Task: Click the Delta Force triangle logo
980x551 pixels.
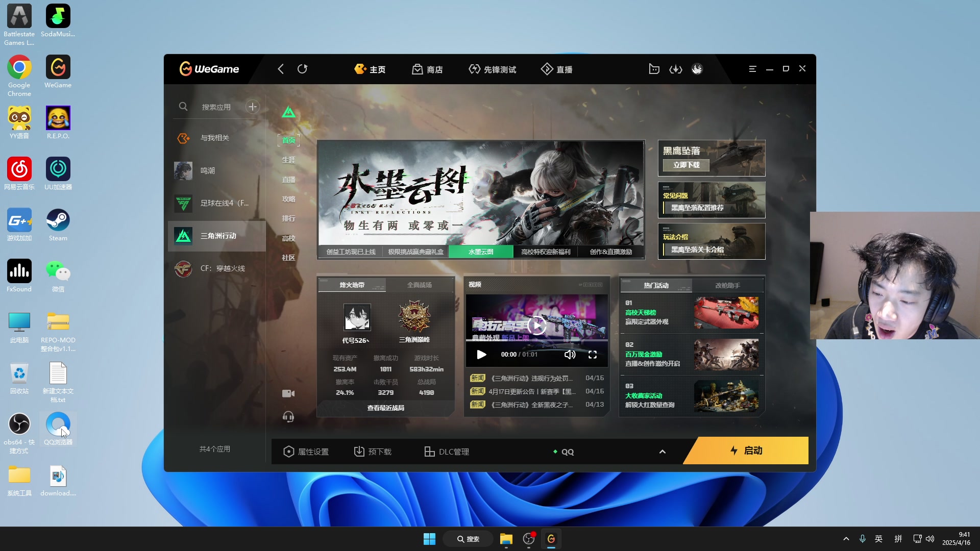Action: [289, 112]
